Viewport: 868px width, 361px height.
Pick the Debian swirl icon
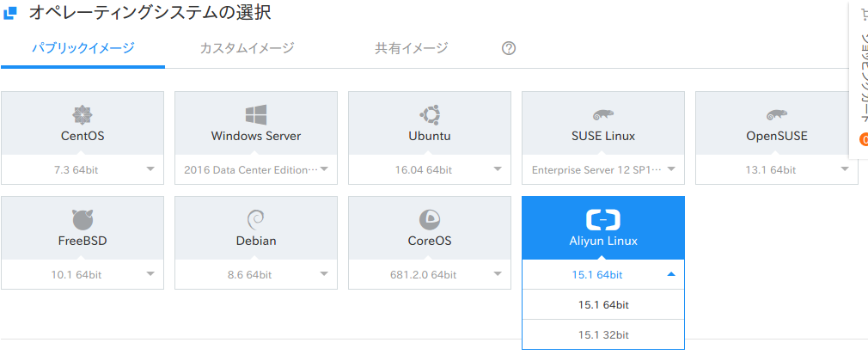256,220
